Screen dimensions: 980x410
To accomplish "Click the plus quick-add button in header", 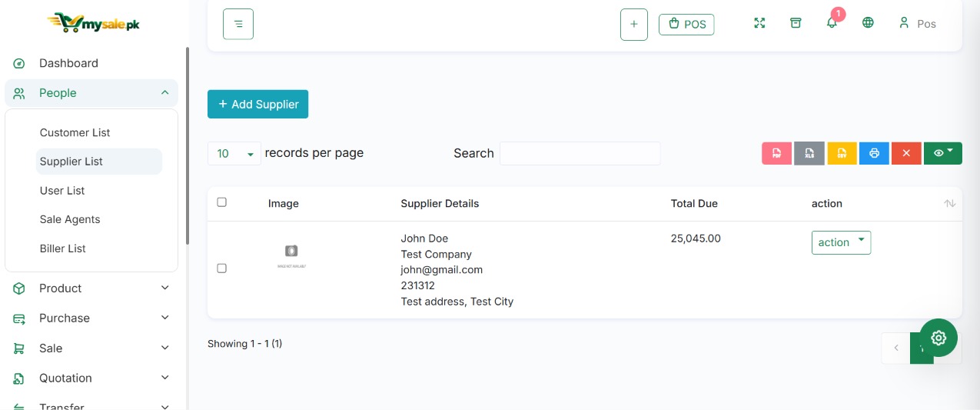I will click(x=634, y=25).
